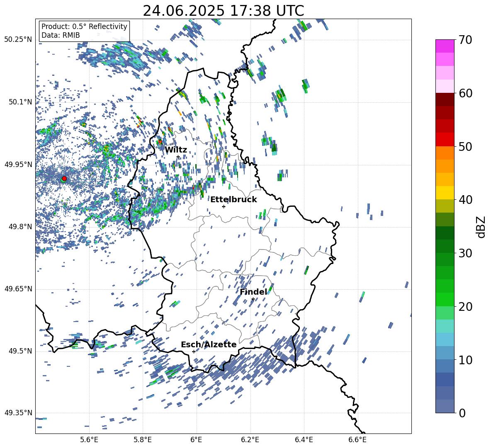The height and width of the screenshot is (448, 491).
Task: Click the 50.25°N latitude label
Action: click(18, 40)
